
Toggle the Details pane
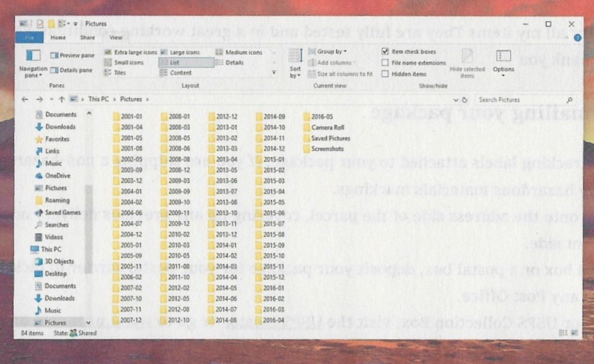pos(71,70)
